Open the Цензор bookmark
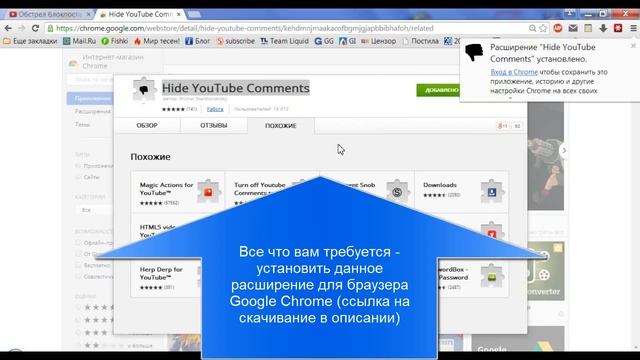The width and height of the screenshot is (640, 360). [378, 41]
